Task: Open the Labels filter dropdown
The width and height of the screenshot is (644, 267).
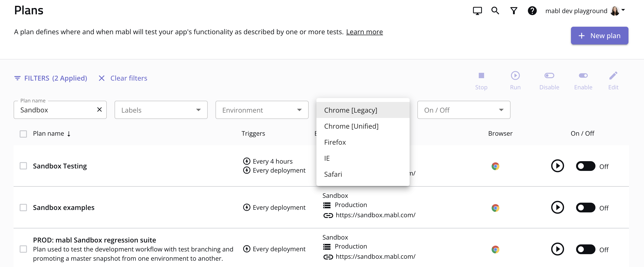Action: (161, 110)
